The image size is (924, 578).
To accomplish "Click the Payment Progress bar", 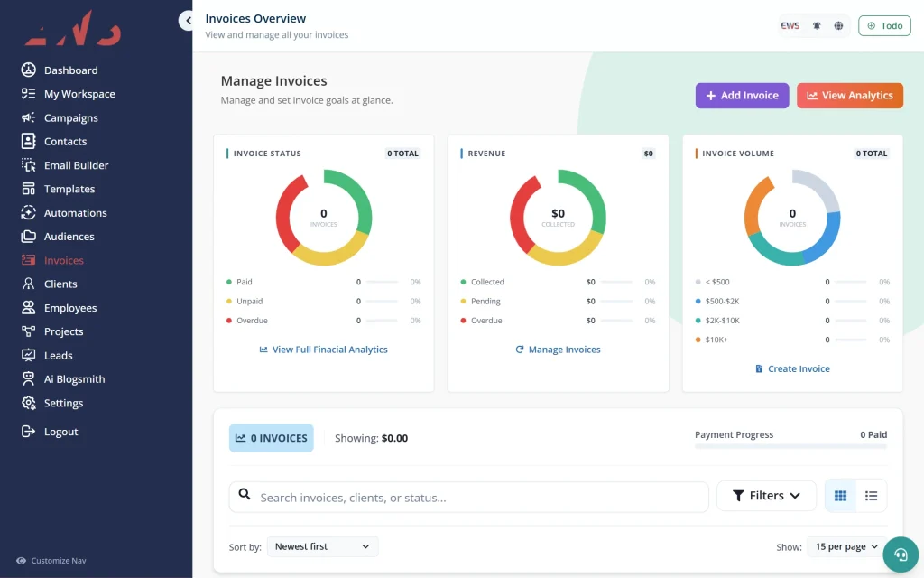I will [x=790, y=446].
